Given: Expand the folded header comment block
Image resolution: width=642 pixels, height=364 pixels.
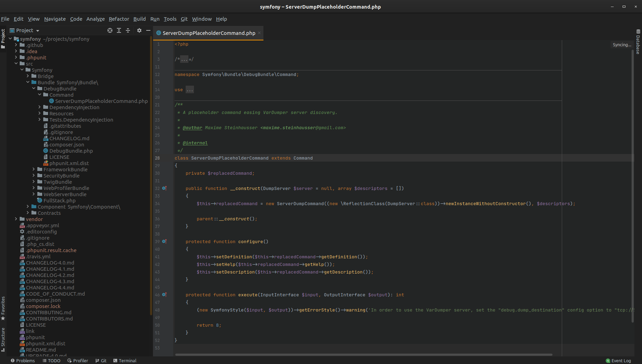Looking at the screenshot, I should (x=184, y=59).
